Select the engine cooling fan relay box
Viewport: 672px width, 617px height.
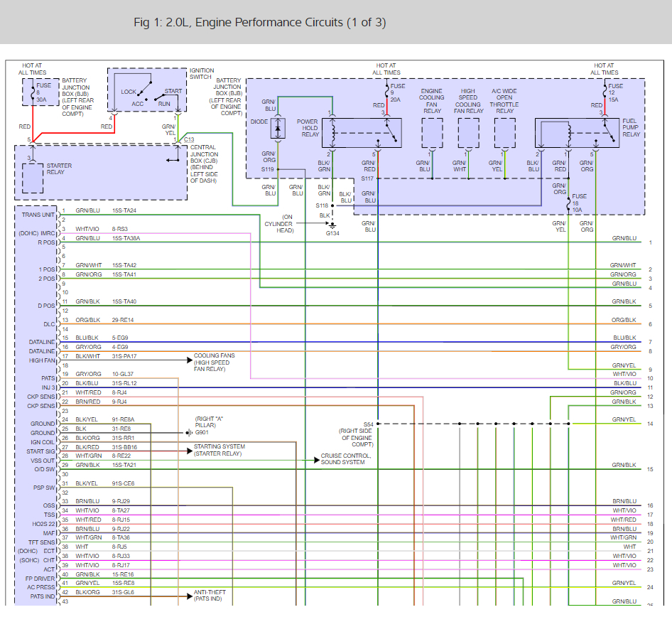[432, 132]
